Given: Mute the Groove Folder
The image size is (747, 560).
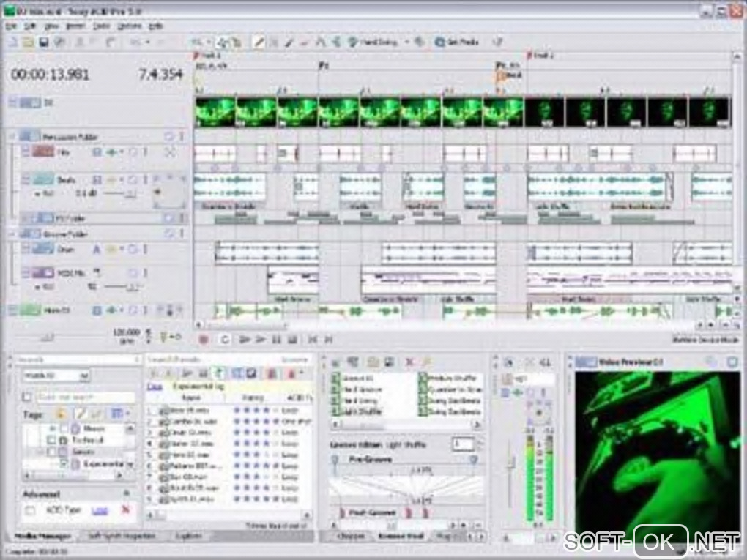Looking at the screenshot, I should pyautogui.click(x=168, y=234).
